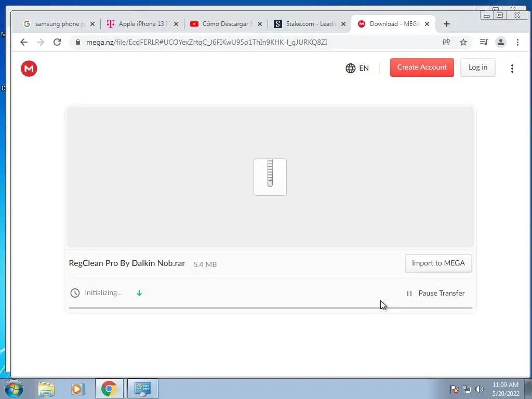This screenshot has width=532, height=399.
Task: Click the Log in button
Action: click(x=478, y=67)
